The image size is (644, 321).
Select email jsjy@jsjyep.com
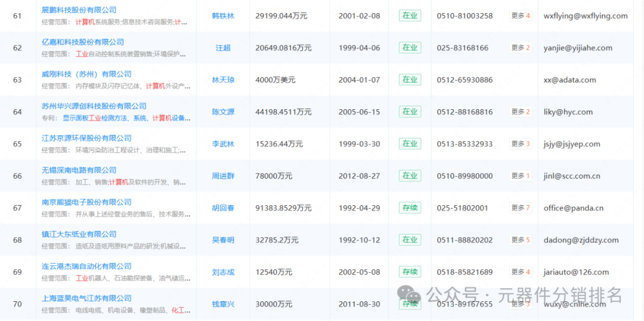pyautogui.click(x=571, y=144)
